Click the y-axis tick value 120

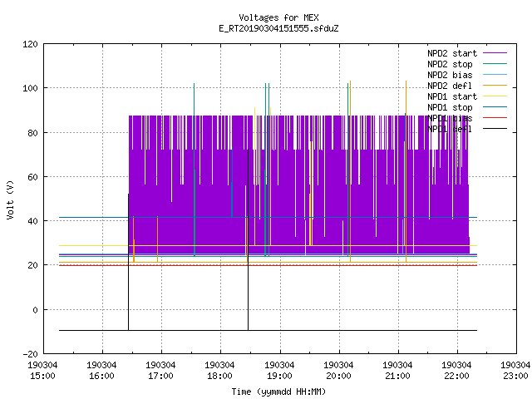[30, 44]
